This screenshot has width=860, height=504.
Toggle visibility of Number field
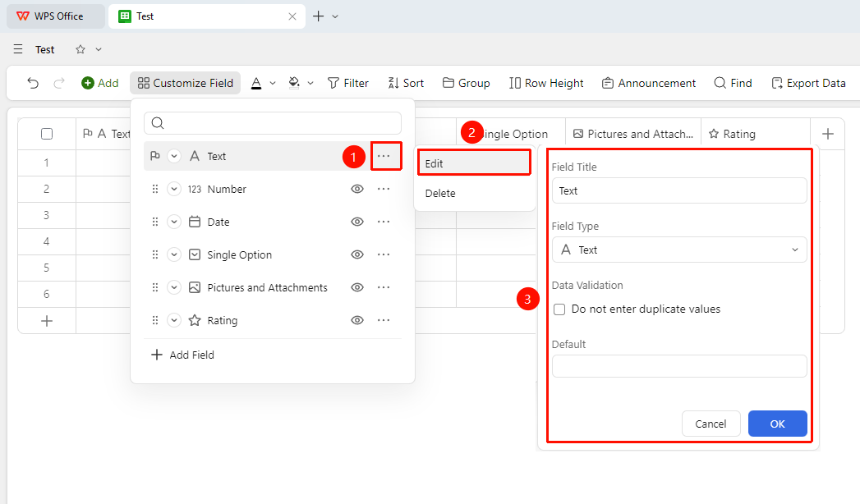(x=357, y=189)
